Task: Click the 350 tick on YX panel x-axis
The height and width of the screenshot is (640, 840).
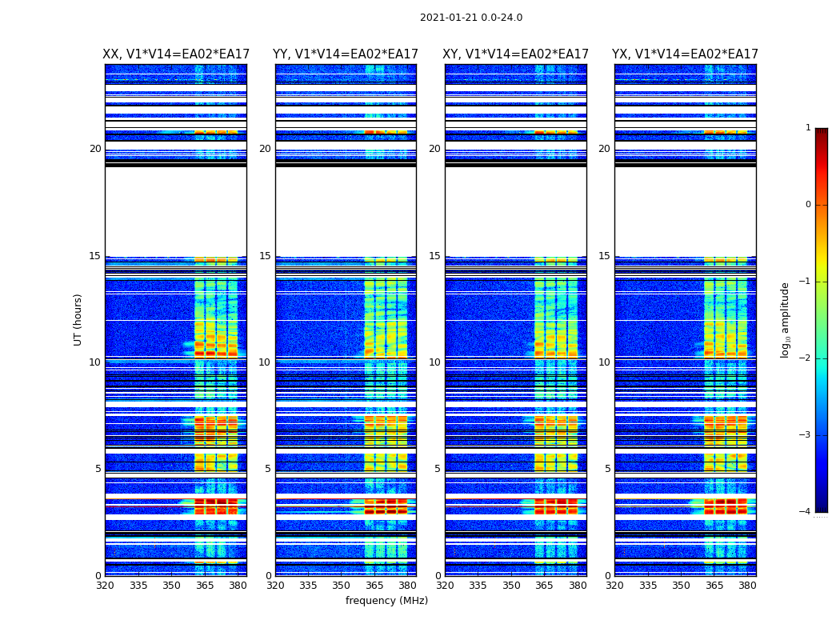Action: coord(681,586)
